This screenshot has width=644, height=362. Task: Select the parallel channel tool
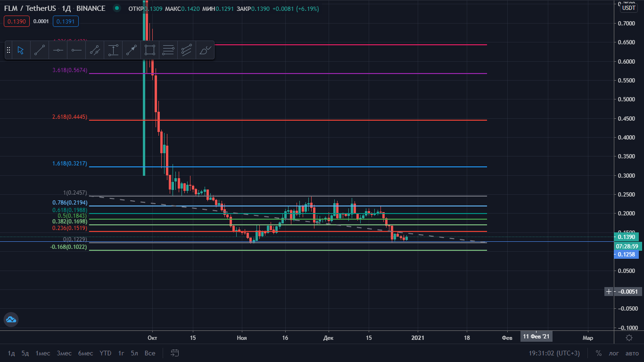(95, 50)
